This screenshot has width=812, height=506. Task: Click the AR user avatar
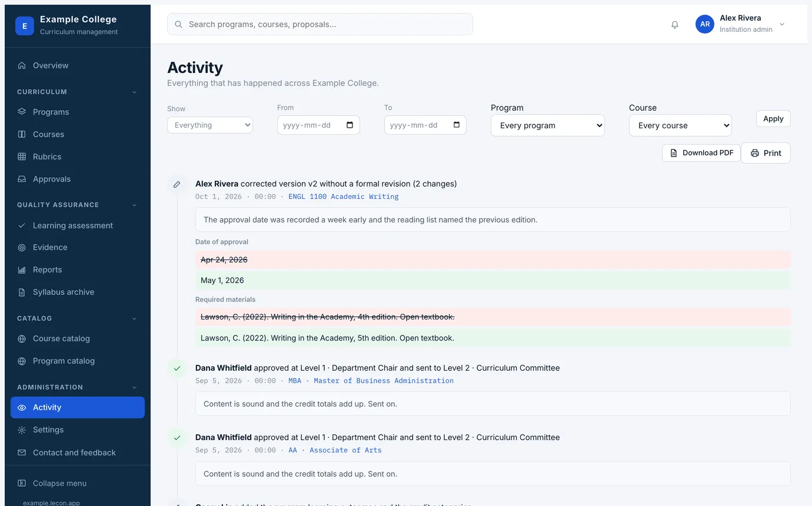705,24
